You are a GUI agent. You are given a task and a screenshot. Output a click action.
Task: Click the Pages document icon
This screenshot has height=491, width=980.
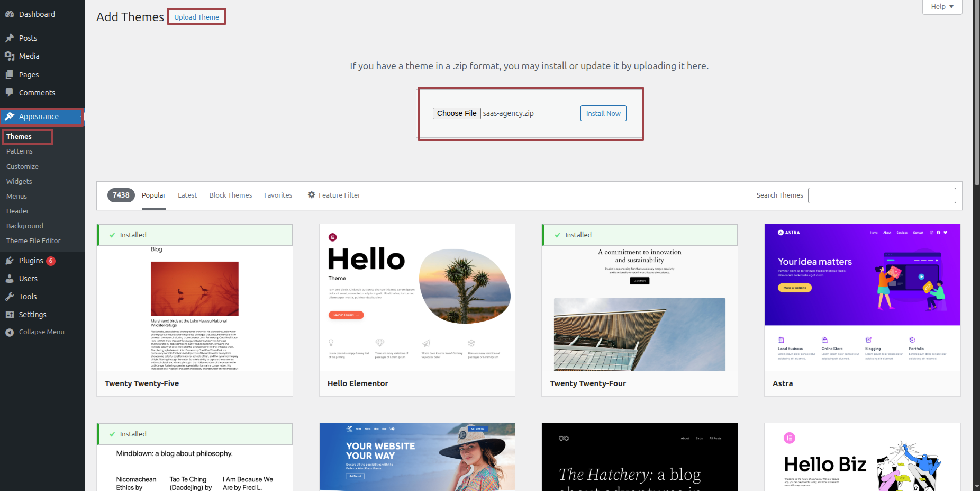coord(10,75)
